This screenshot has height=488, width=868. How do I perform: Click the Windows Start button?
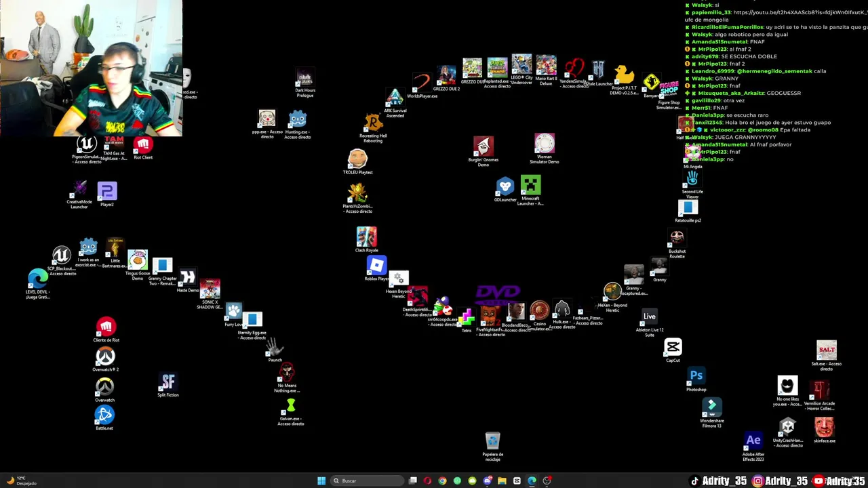321,481
